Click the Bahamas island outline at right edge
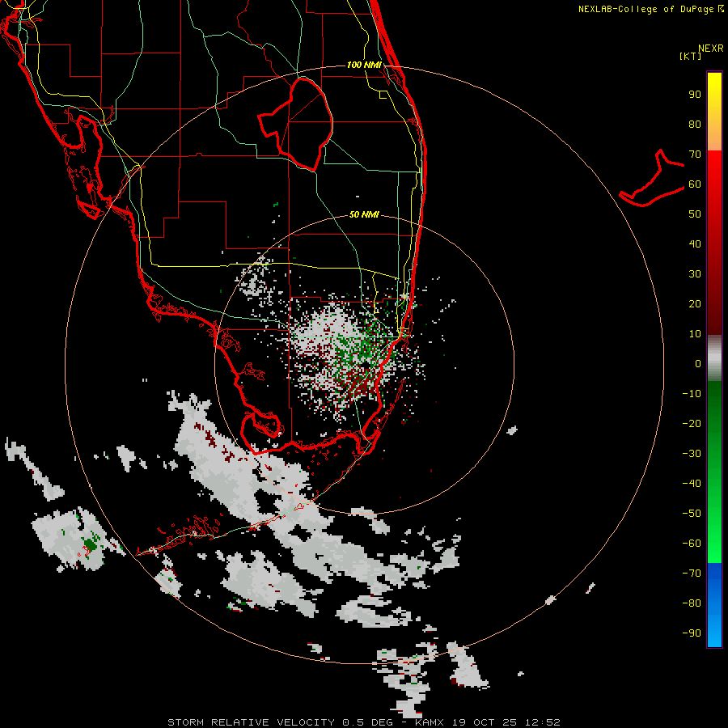 [x=652, y=178]
